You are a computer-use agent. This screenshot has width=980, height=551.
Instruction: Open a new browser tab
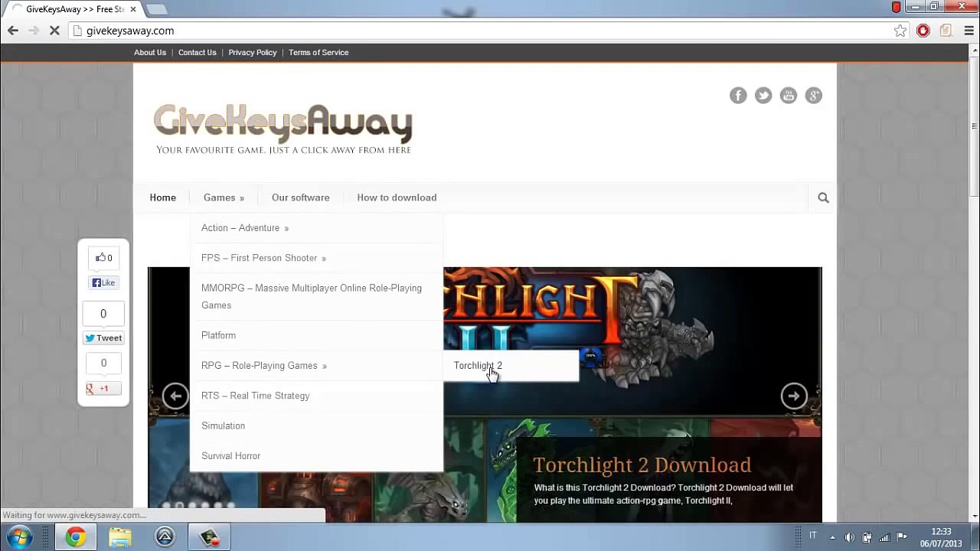156,9
